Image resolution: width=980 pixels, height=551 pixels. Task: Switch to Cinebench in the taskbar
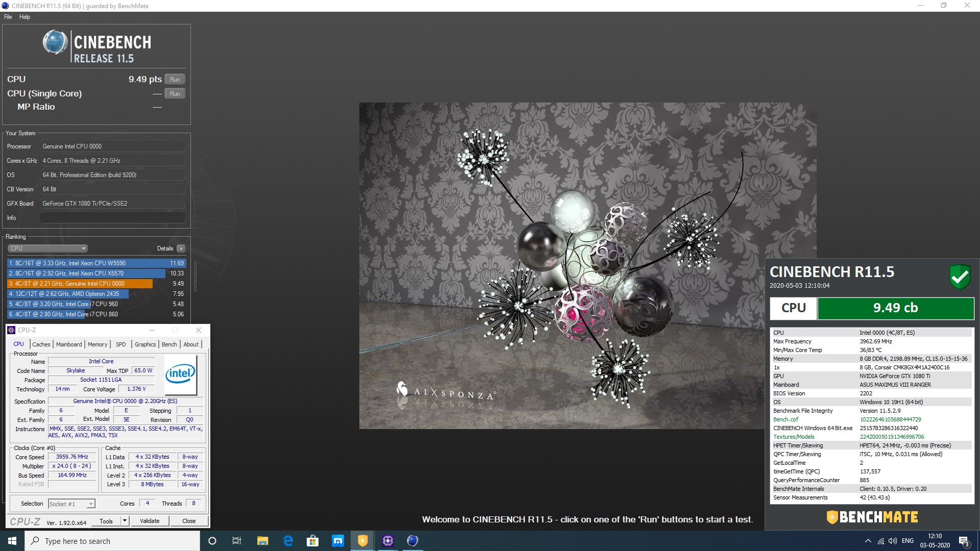[412, 541]
